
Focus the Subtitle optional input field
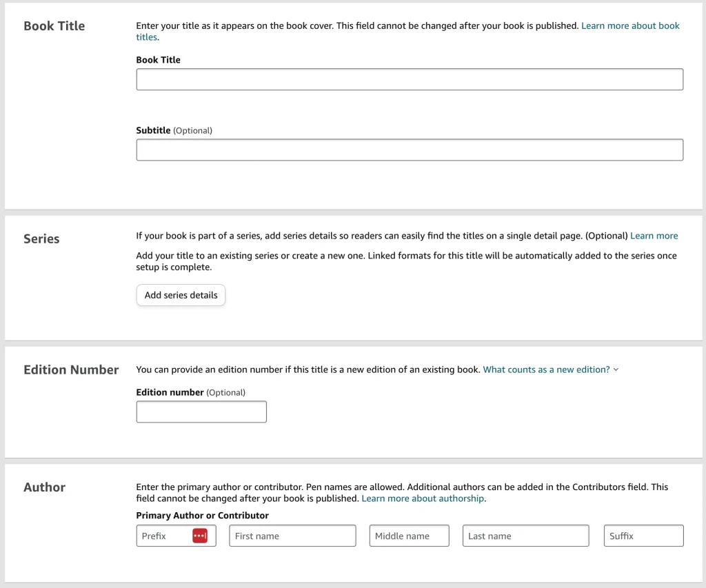[x=410, y=150]
